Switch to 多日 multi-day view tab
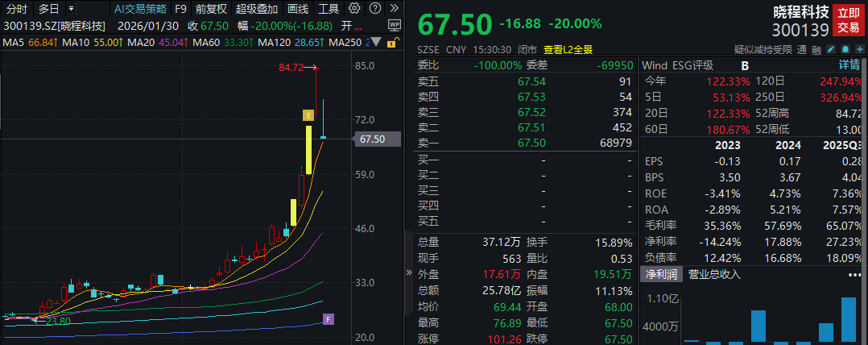The width and height of the screenshot is (868, 345). [x=50, y=10]
